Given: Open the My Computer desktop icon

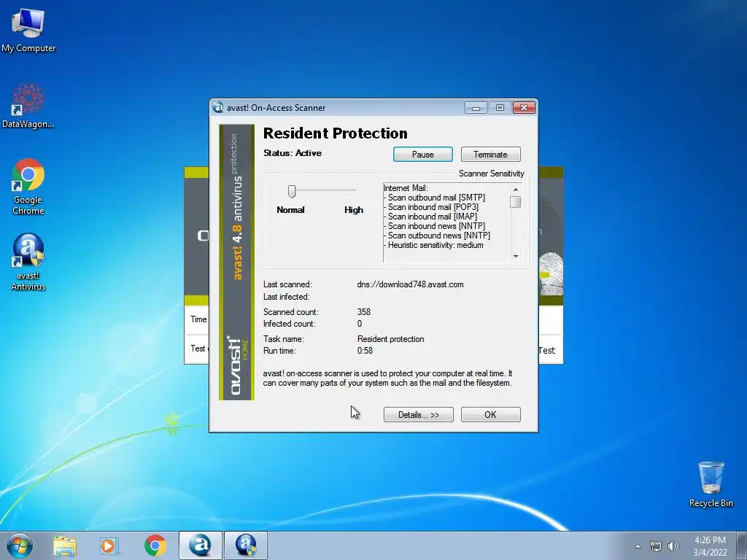Looking at the screenshot, I should coord(28,29).
